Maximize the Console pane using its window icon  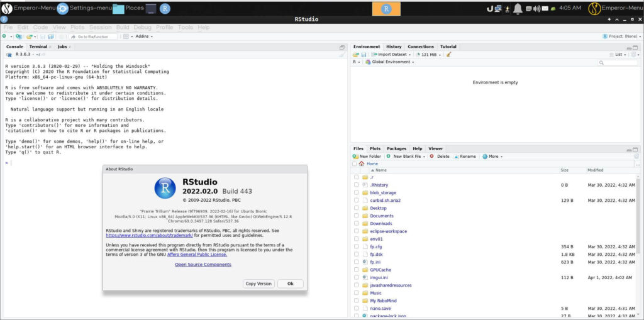342,47
